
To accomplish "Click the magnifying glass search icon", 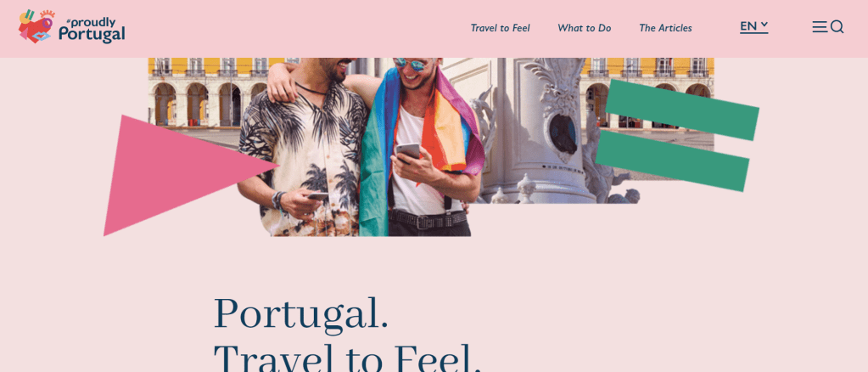I will [837, 27].
